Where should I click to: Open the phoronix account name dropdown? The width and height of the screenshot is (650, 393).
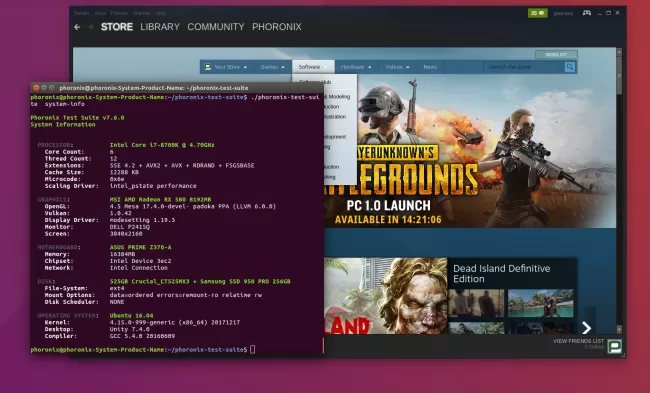point(563,13)
